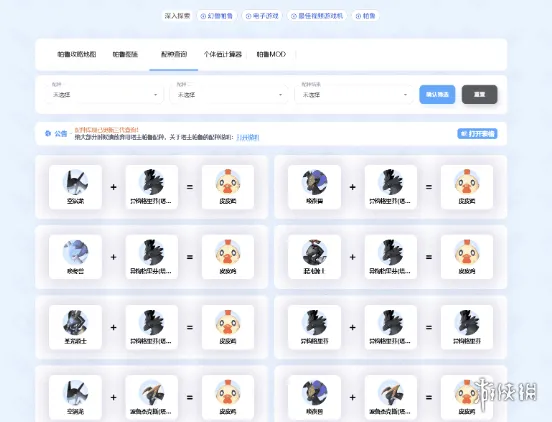Open the 皮皮鸡 result in the ice-blue 唤冬兽 row

[228, 257]
